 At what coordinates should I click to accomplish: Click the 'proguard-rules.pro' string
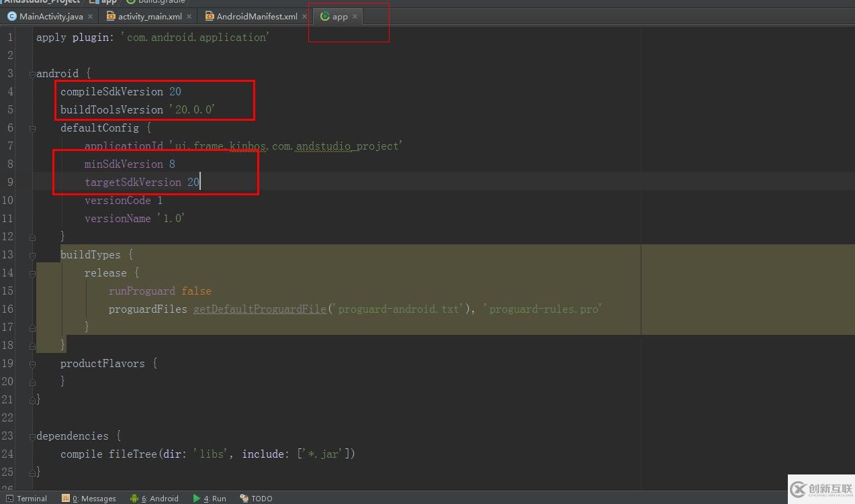(x=542, y=309)
